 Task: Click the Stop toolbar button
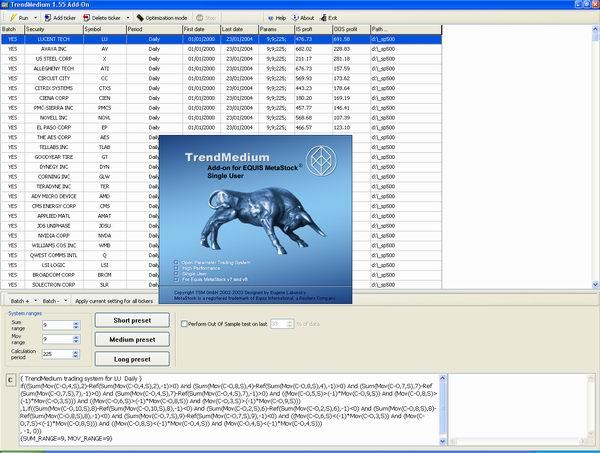click(206, 18)
